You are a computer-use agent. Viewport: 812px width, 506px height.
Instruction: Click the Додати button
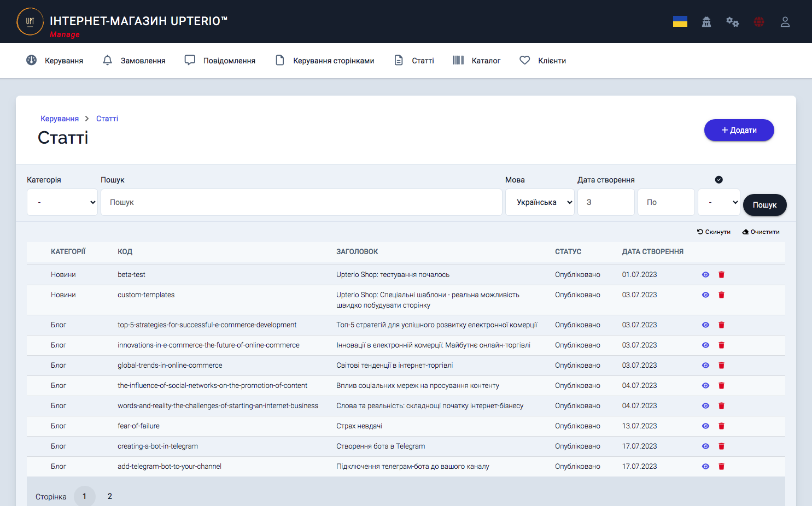pyautogui.click(x=739, y=130)
